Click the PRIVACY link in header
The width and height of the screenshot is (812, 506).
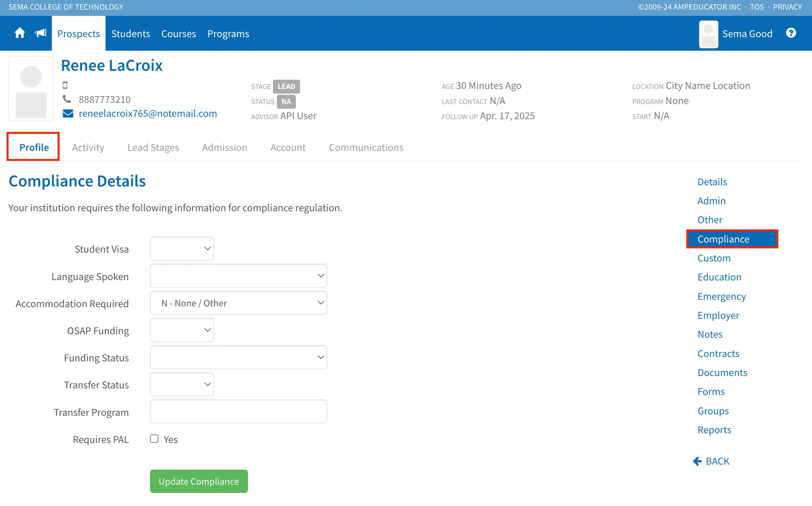(787, 7)
